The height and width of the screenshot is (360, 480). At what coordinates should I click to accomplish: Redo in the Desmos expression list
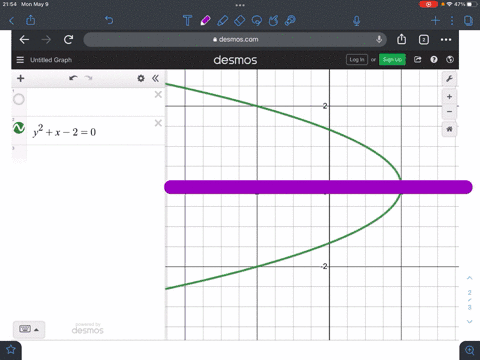(88, 78)
